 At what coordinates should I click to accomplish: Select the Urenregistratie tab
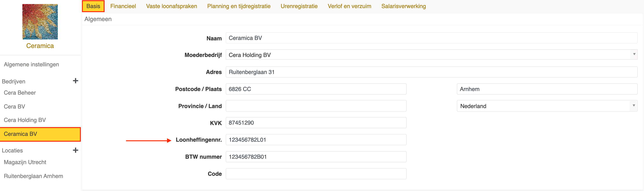(299, 6)
